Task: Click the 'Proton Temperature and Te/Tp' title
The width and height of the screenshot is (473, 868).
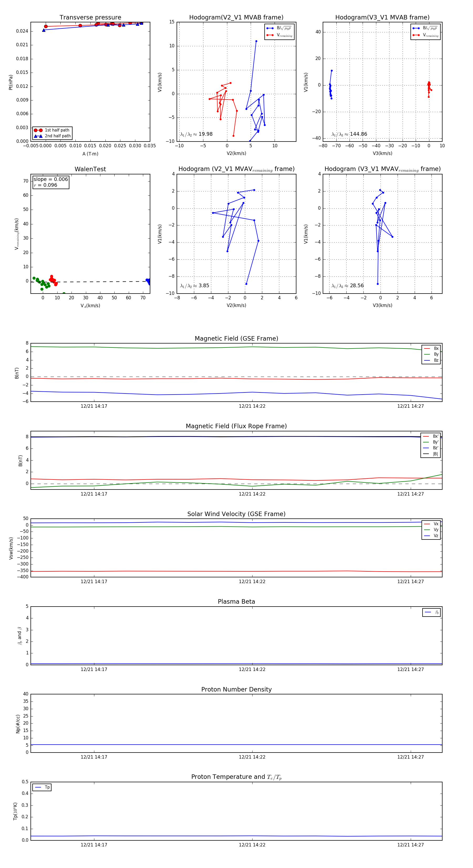Action: [236, 777]
